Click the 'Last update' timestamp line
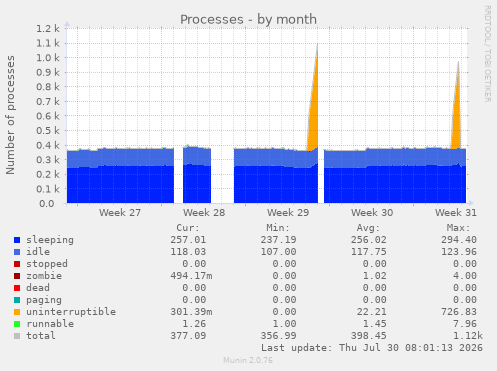The width and height of the screenshot is (497, 371). pyautogui.click(x=372, y=348)
